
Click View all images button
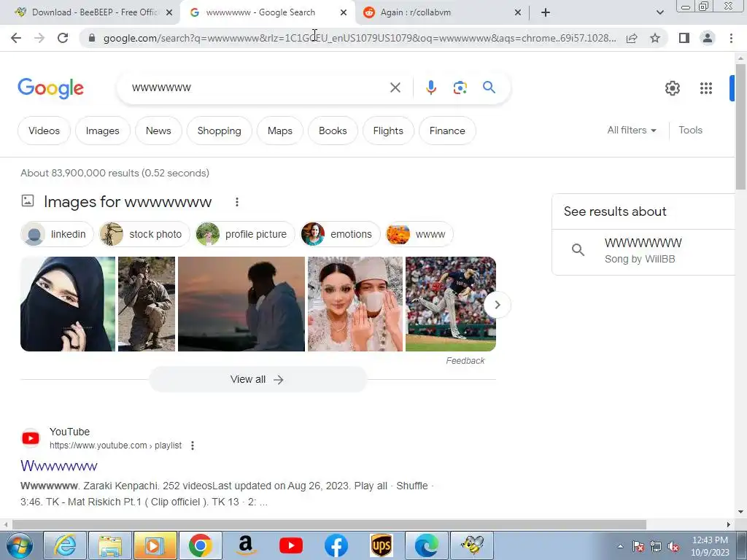click(258, 379)
